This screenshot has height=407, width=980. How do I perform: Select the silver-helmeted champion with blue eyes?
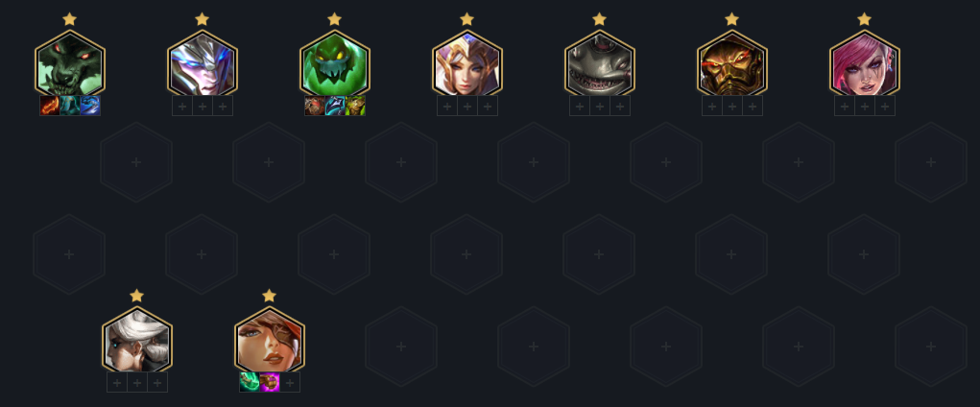coord(202,64)
